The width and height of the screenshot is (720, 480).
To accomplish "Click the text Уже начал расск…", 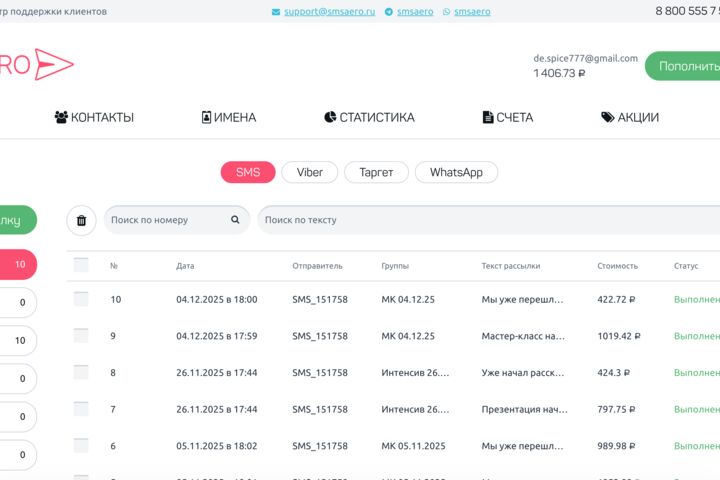I will point(523,373).
